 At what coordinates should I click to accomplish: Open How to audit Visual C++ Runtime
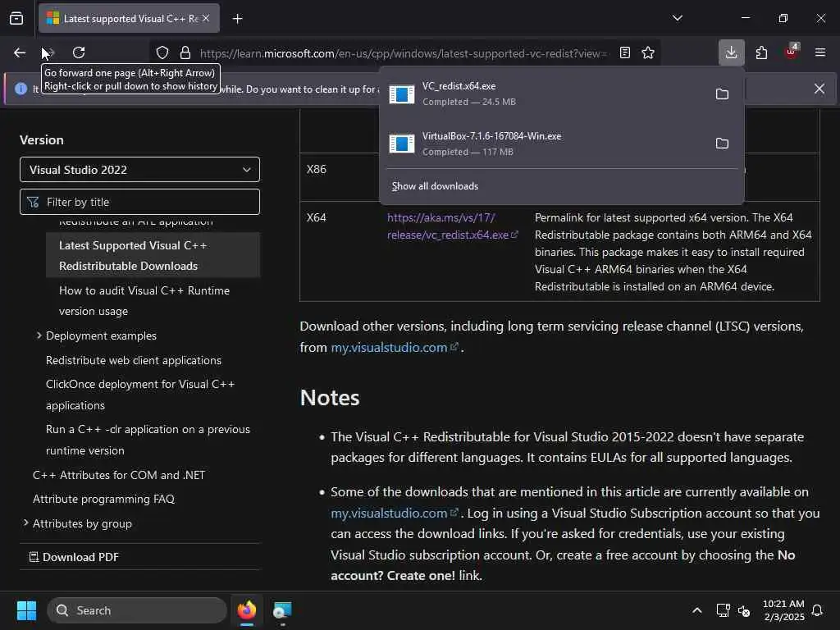tap(144, 300)
